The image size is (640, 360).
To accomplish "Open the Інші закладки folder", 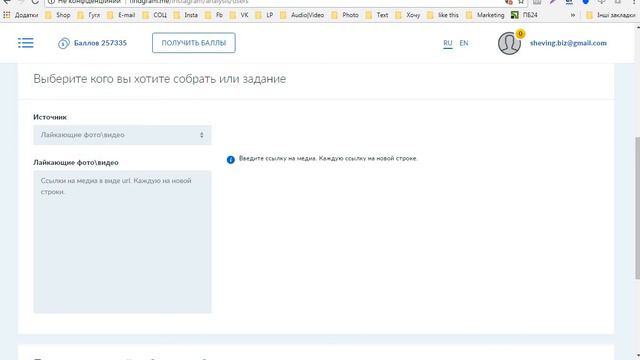I will click(x=611, y=15).
